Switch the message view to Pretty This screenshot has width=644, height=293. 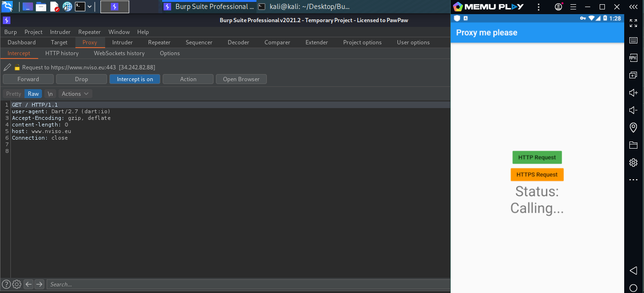(x=14, y=94)
